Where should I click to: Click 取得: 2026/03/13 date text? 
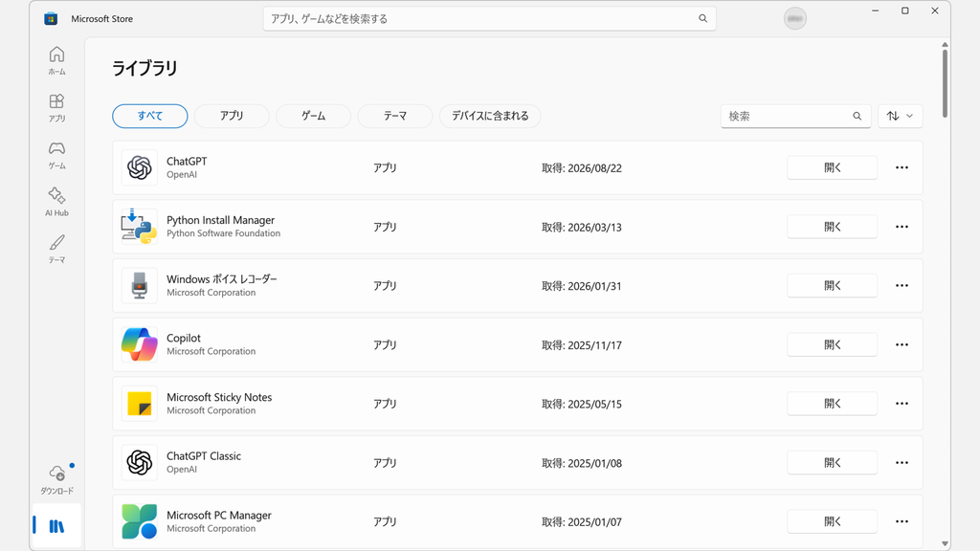[582, 228]
